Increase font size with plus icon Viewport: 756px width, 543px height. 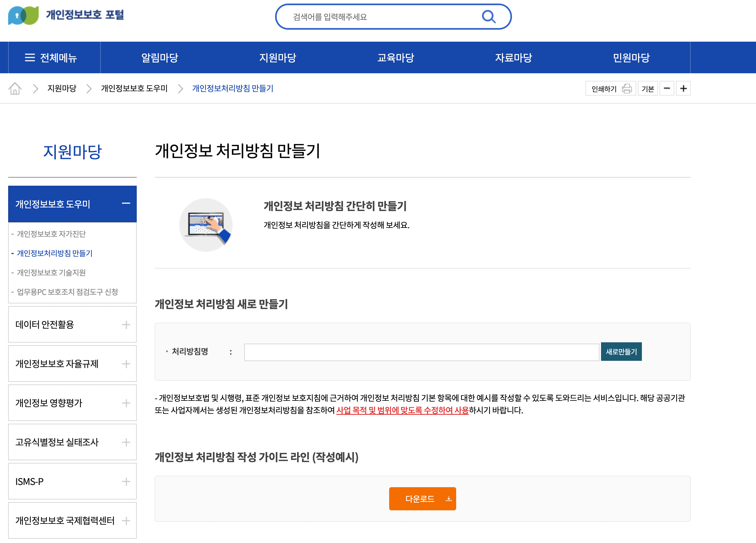click(x=683, y=89)
